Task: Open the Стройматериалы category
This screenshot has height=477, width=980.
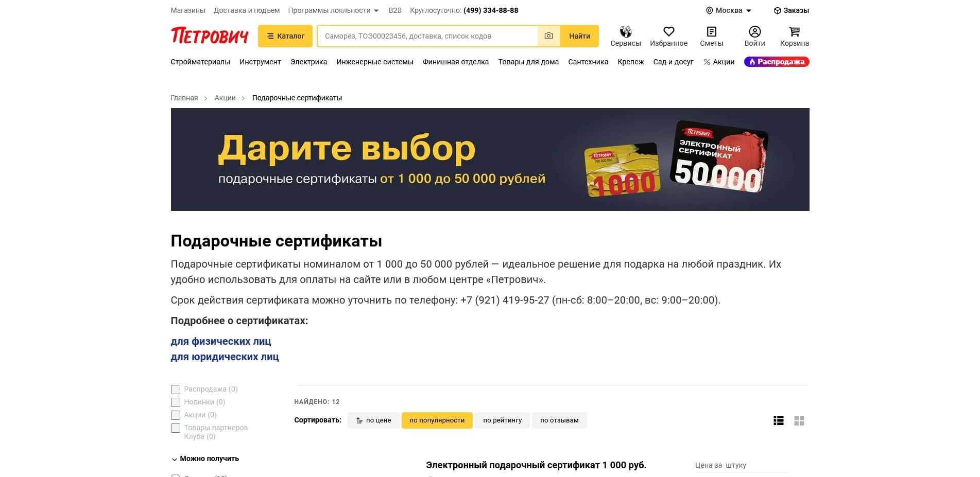Action: tap(200, 62)
